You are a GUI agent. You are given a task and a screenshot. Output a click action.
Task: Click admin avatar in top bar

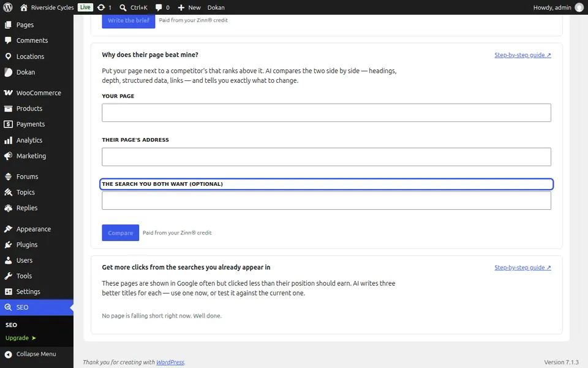[x=579, y=7]
